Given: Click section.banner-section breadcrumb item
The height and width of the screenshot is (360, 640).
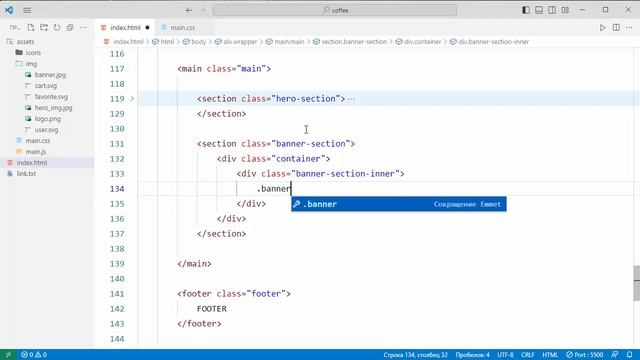Looking at the screenshot, I should [354, 42].
